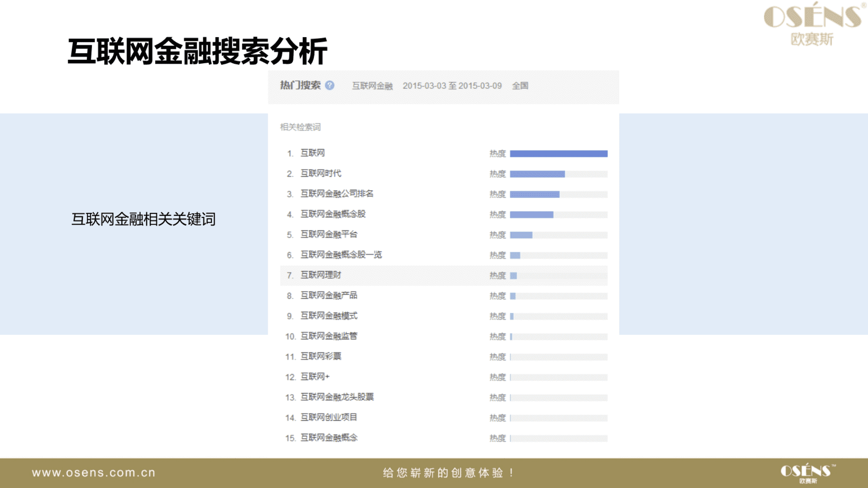The height and width of the screenshot is (488, 868).
Task: Click the 热门搜索 heading
Action: [x=300, y=85]
